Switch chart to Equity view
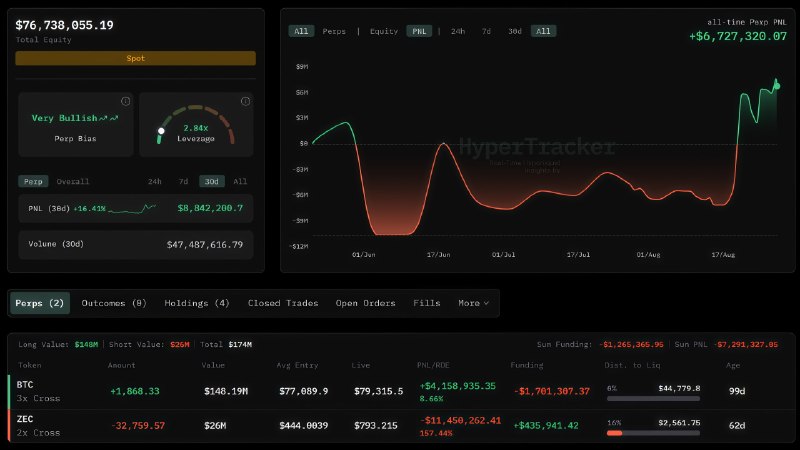 [x=384, y=31]
